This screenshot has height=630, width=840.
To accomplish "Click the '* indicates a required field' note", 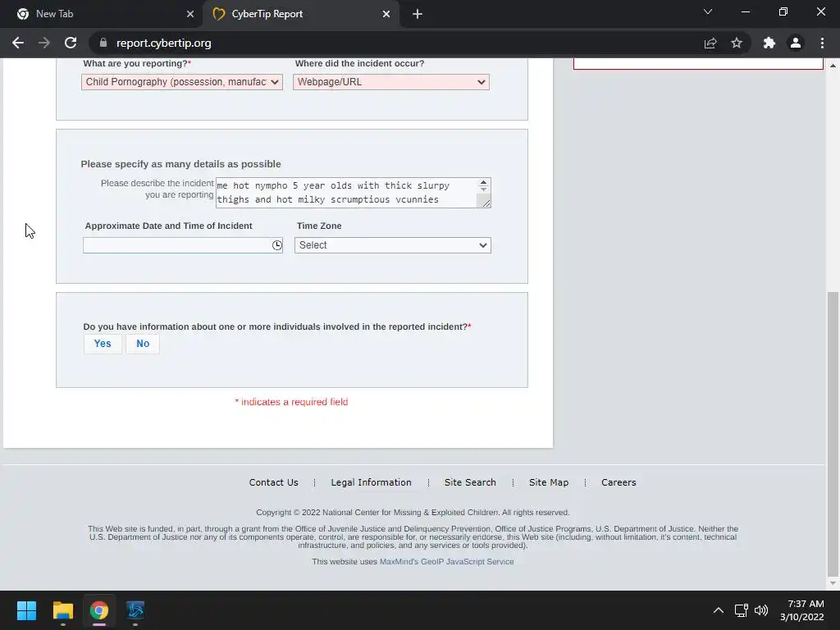I will pyautogui.click(x=291, y=402).
